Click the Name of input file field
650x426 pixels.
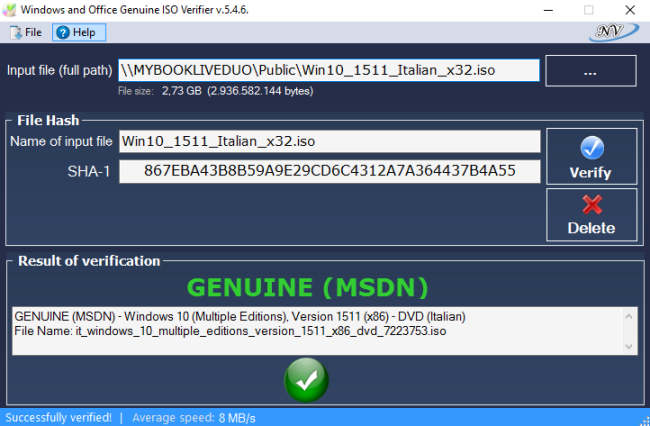330,141
